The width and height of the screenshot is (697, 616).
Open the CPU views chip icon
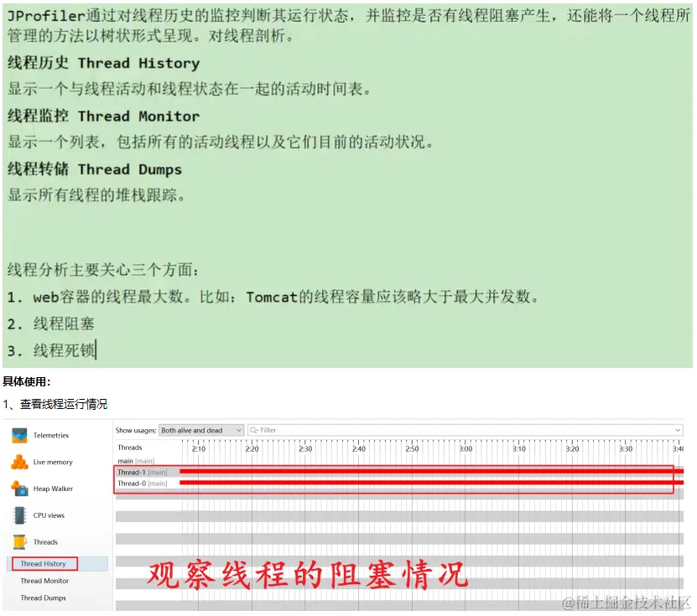[x=19, y=515]
